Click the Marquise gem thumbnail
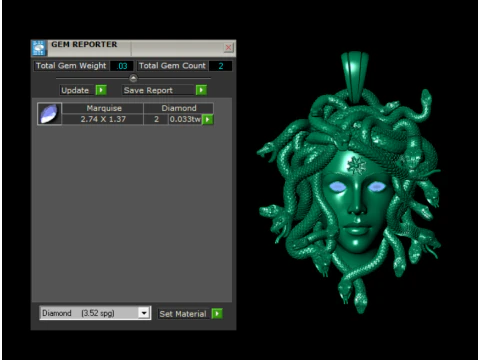The height and width of the screenshot is (360, 480). (x=49, y=114)
